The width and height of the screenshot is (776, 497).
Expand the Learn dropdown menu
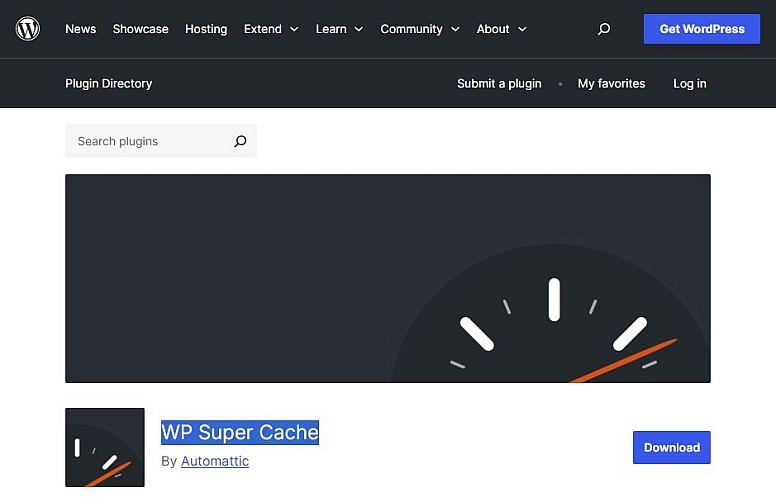click(x=340, y=29)
